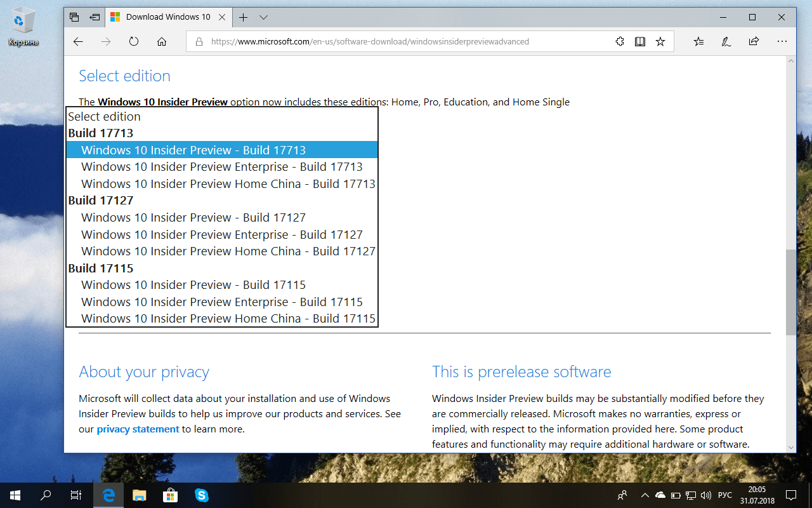Screen dimensions: 812x508
Task: Start a Web Note with the pen icon
Action: pyautogui.click(x=726, y=41)
